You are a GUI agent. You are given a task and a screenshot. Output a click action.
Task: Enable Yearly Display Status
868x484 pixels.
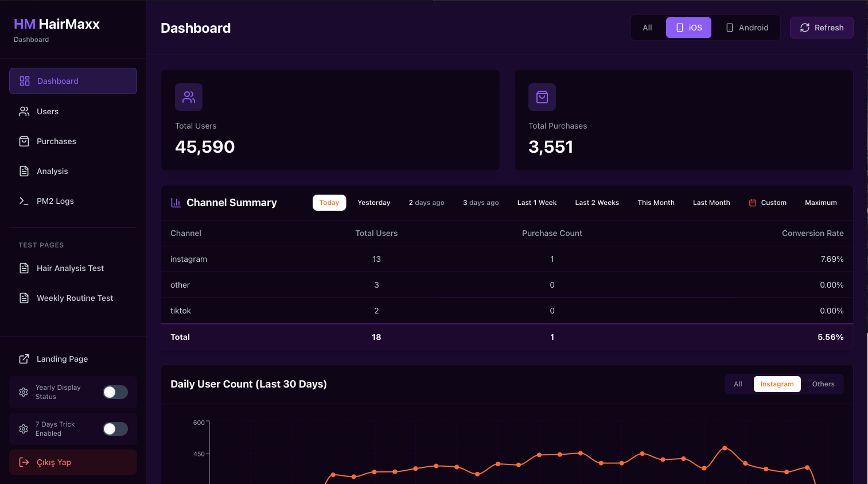(115, 392)
